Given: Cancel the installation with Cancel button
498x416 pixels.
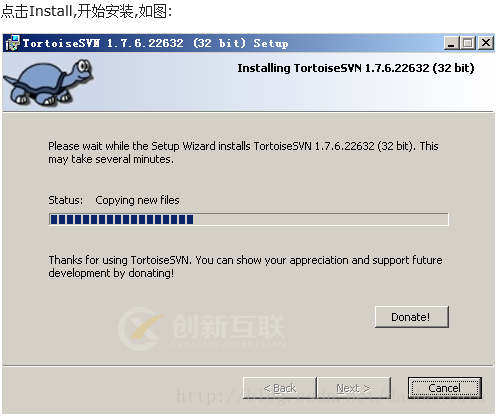Looking at the screenshot, I should pos(445,388).
